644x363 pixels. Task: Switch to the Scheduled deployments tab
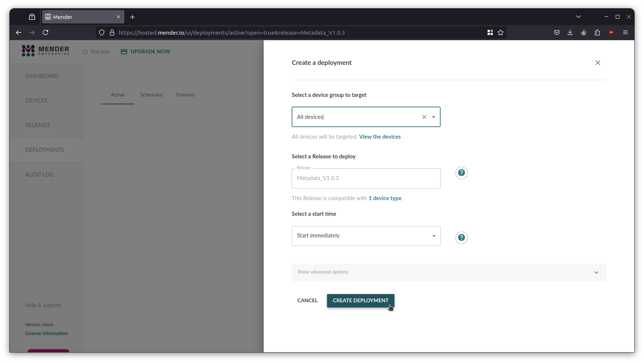[x=151, y=95]
